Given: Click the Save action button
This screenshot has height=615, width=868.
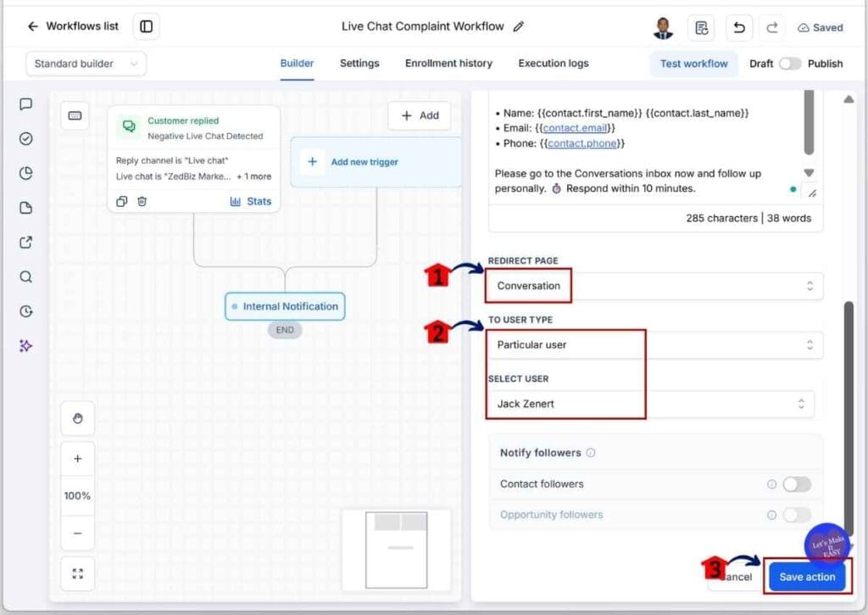Looking at the screenshot, I should click(807, 578).
